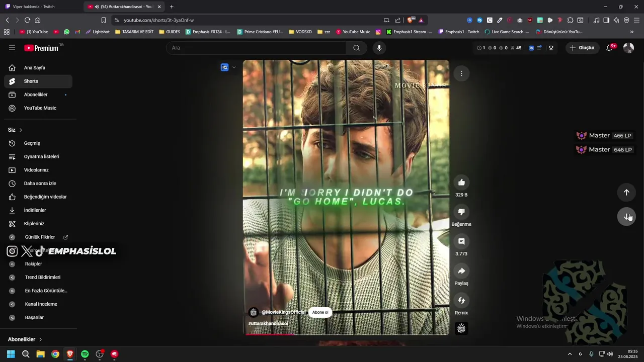Screen dimensions: 644x362
Task: Open the comments showing 3.773
Action: pyautogui.click(x=461, y=241)
